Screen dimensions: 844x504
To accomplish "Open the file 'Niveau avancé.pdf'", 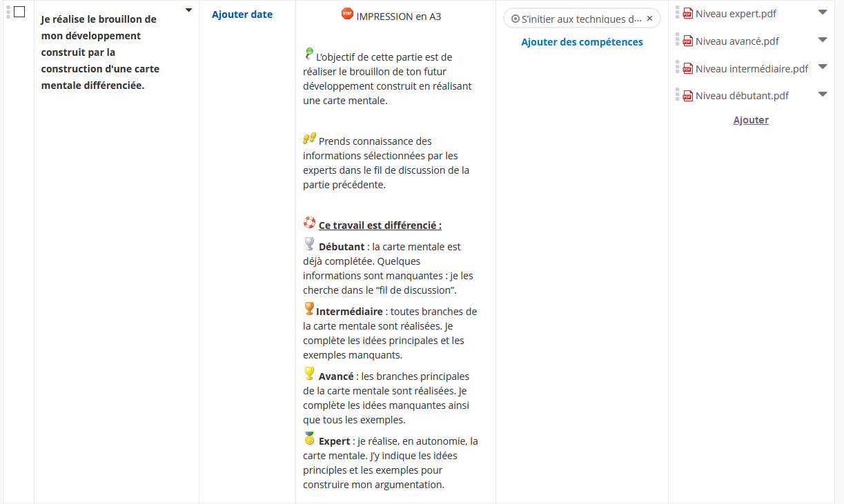I will click(737, 41).
